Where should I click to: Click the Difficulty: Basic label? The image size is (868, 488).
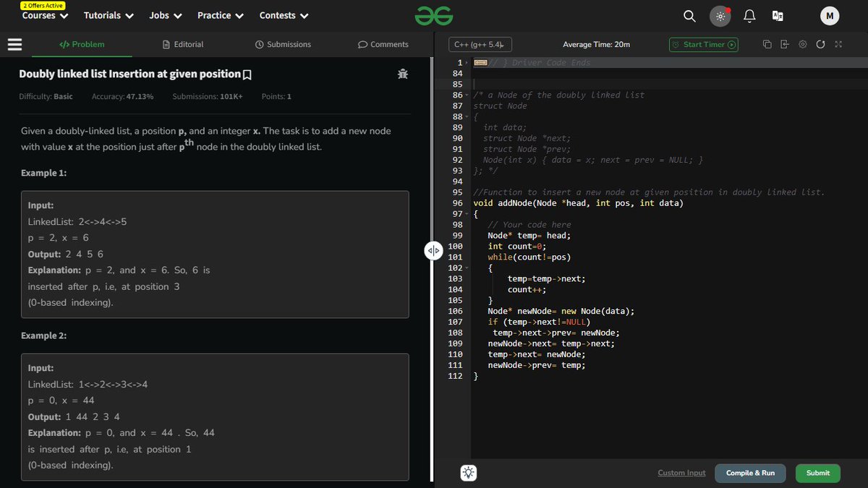tap(46, 96)
